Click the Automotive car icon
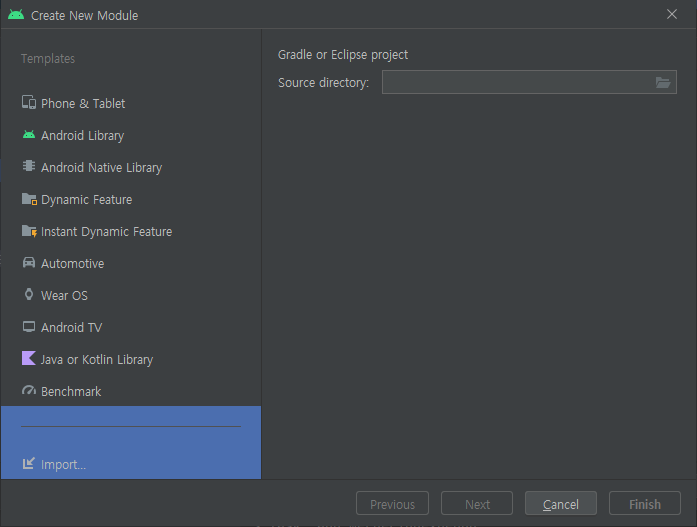The image size is (697, 527). (x=29, y=263)
